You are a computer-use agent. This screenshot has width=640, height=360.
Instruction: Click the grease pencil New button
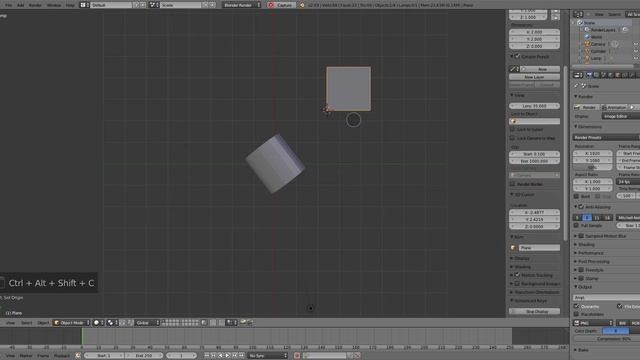click(540, 69)
